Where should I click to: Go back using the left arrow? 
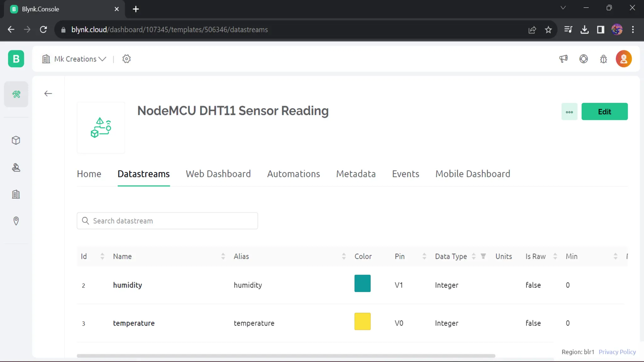48,94
